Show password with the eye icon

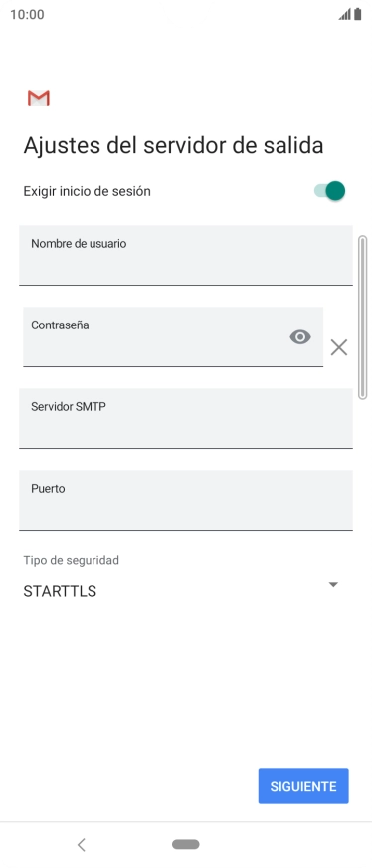point(300,337)
